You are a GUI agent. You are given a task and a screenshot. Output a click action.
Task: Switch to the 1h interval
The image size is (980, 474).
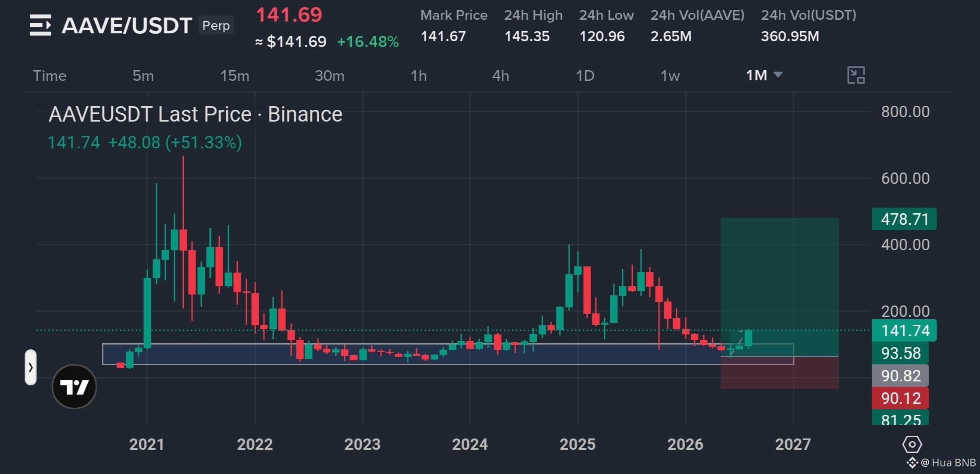[x=418, y=75]
